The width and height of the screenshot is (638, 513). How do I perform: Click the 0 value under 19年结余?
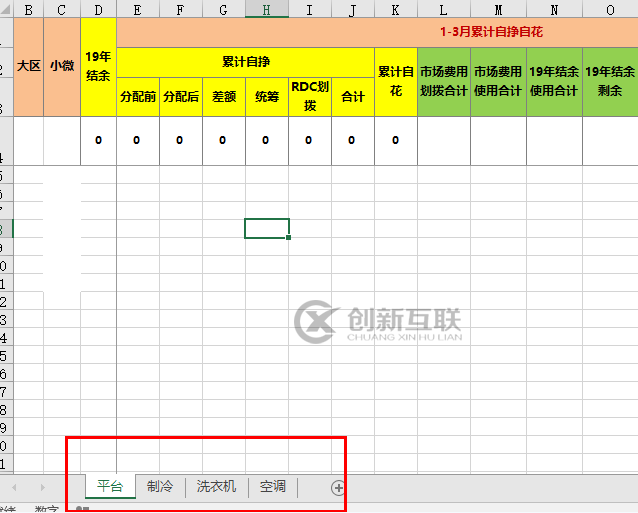coord(98,141)
